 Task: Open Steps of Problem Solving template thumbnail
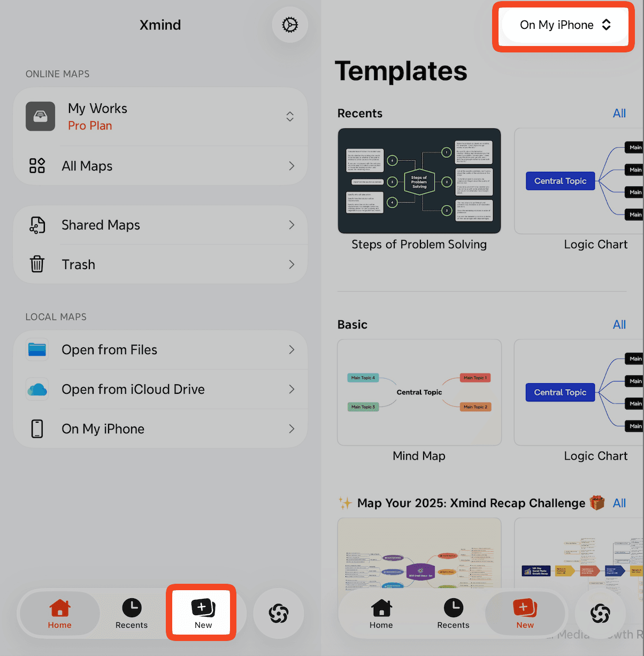click(419, 181)
